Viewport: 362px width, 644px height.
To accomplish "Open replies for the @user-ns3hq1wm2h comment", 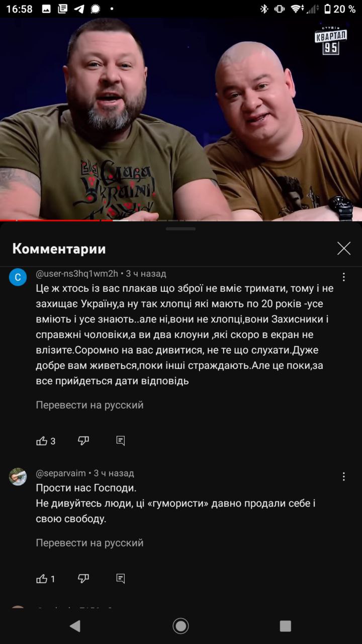I will 121,441.
